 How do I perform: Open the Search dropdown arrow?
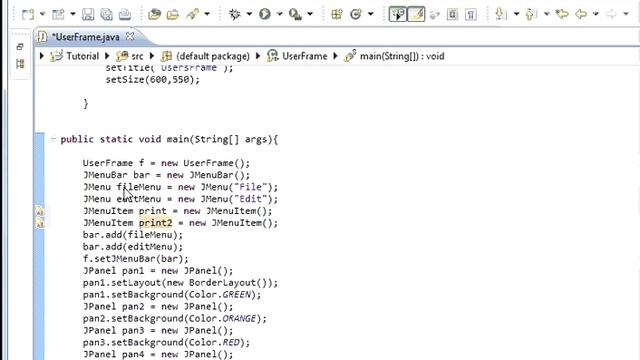click(x=207, y=14)
